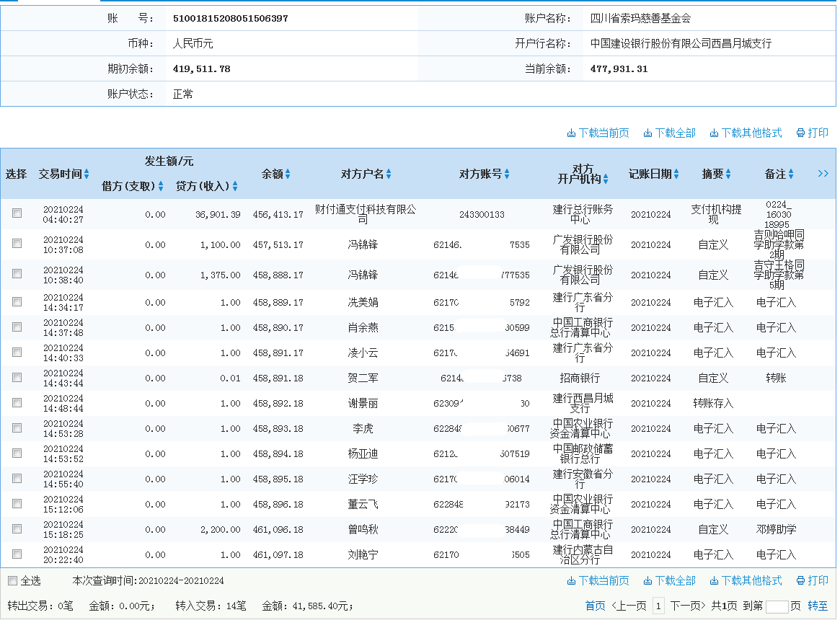Click the download current page icon
This screenshot has height=620, width=840.
[597, 133]
